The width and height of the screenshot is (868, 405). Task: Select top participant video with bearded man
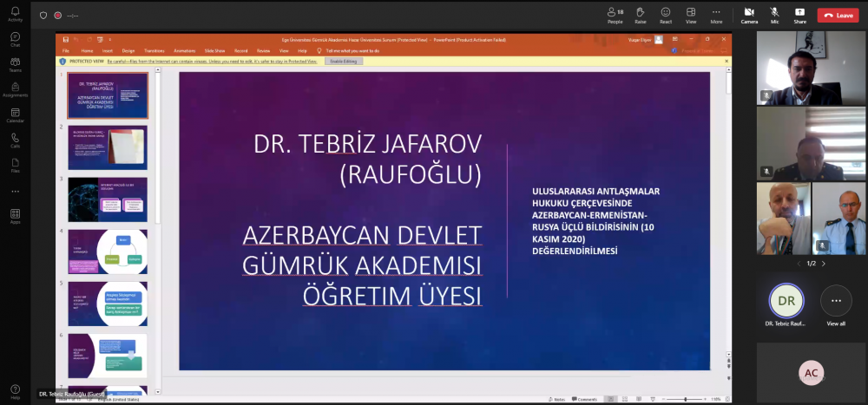(811, 68)
